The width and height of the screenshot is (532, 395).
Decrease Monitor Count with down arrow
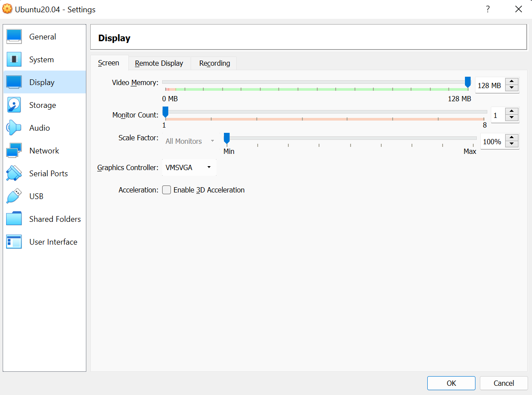512,118
